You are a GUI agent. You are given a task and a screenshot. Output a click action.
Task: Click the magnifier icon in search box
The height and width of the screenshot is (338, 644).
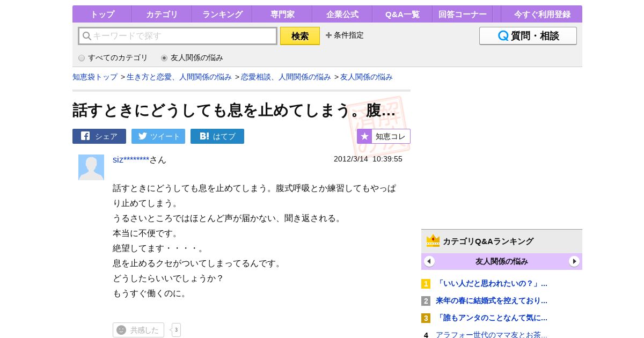pos(86,36)
